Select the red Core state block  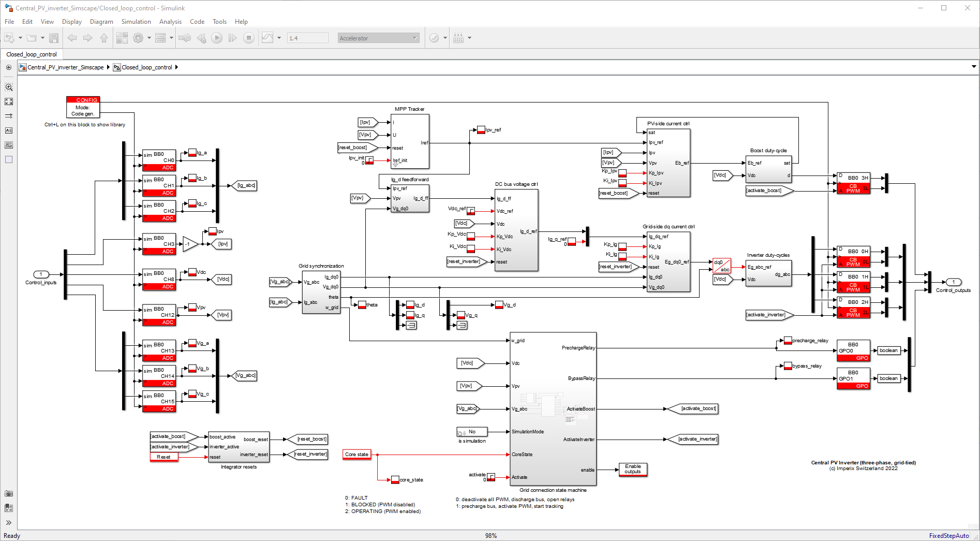[x=357, y=455]
